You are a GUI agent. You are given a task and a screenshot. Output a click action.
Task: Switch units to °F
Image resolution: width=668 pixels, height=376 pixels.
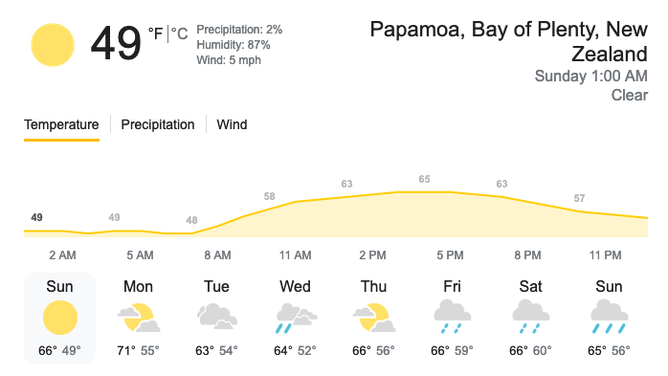(x=155, y=33)
